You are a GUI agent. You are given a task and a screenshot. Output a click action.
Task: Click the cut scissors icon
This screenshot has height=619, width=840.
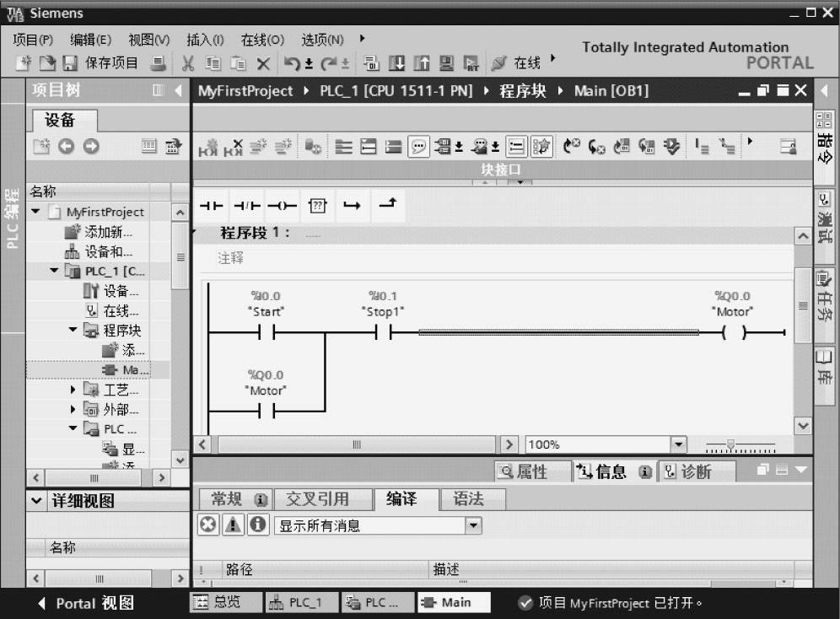(x=188, y=64)
